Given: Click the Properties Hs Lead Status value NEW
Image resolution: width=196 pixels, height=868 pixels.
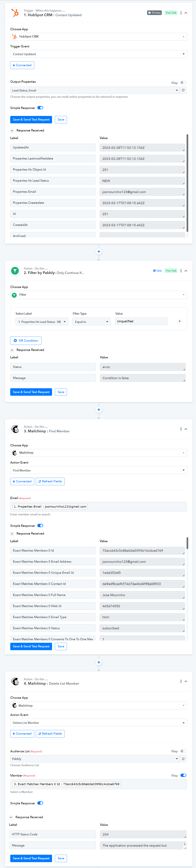Looking at the screenshot, I should [x=142, y=181].
